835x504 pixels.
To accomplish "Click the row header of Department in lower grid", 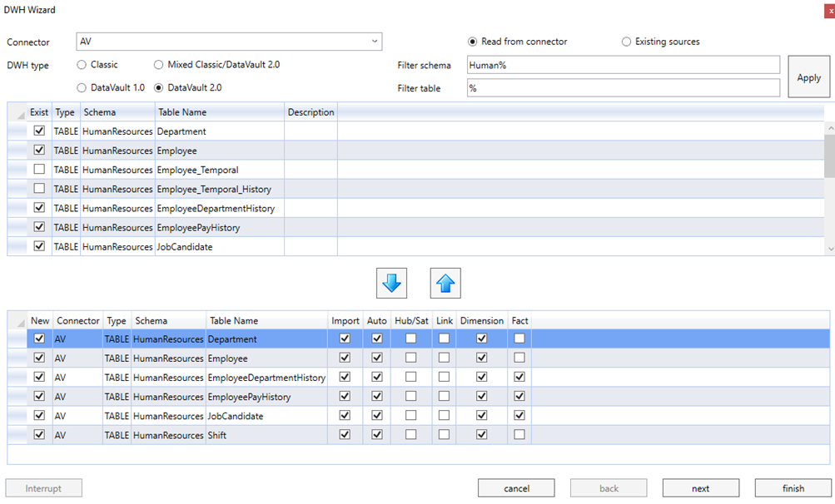I will tap(17, 338).
